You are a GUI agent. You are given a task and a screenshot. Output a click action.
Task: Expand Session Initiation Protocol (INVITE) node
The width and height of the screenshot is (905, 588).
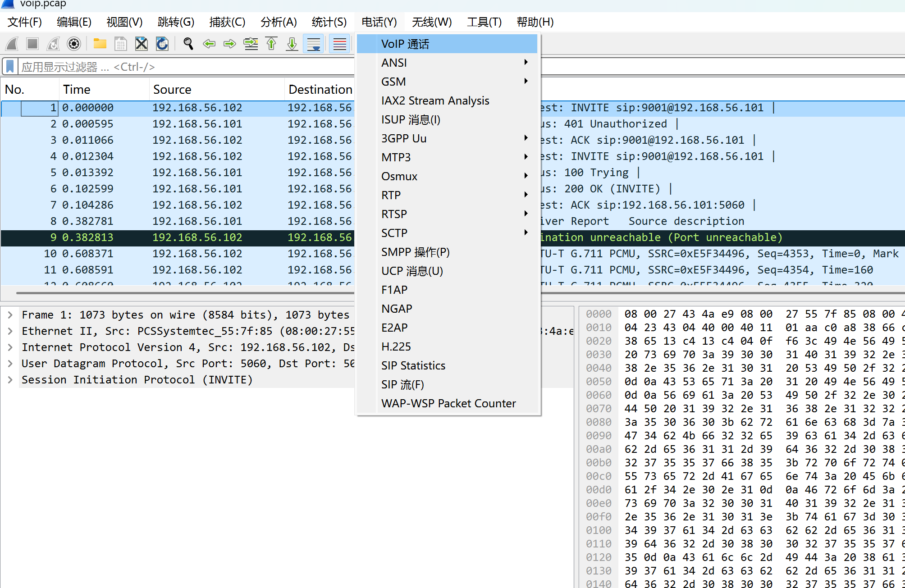pyautogui.click(x=10, y=380)
